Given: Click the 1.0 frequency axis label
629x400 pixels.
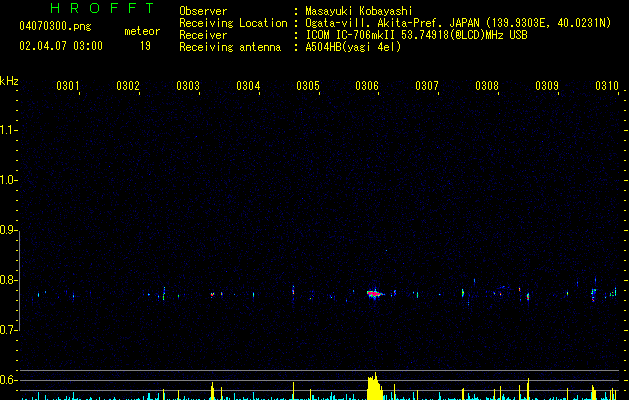Looking at the screenshot, I should tap(8, 180).
